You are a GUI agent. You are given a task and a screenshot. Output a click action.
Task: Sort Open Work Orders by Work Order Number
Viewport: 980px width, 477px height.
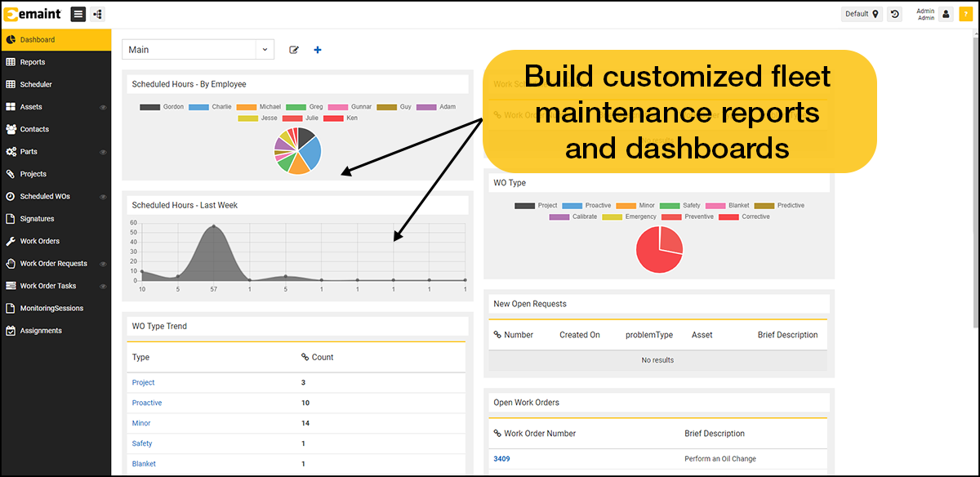click(x=535, y=434)
